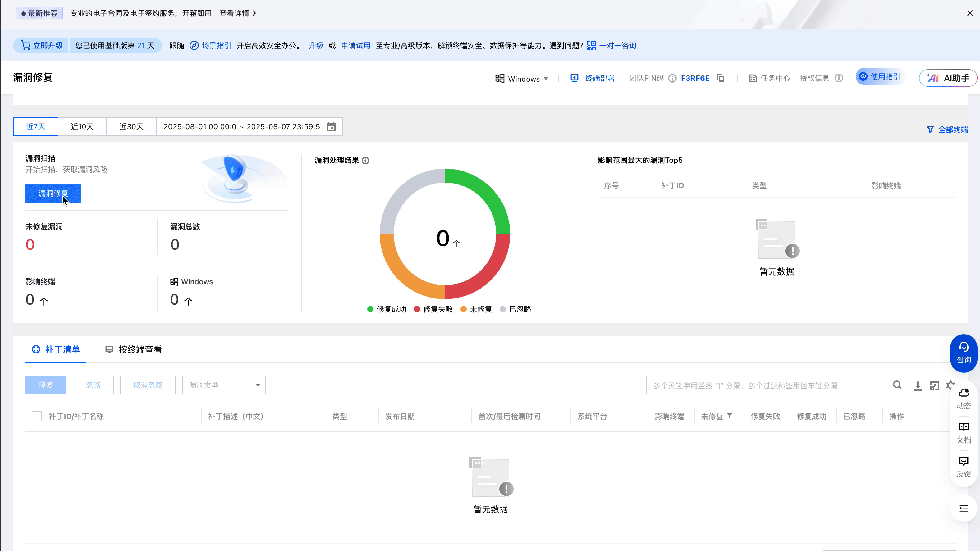This screenshot has width=980, height=551.
Task: Click the download export icon
Action: 918,385
